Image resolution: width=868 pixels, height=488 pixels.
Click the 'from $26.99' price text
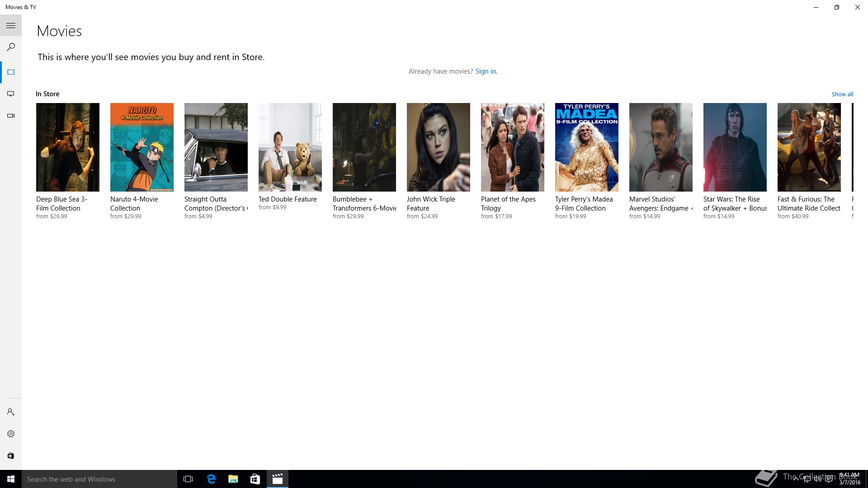[52, 216]
